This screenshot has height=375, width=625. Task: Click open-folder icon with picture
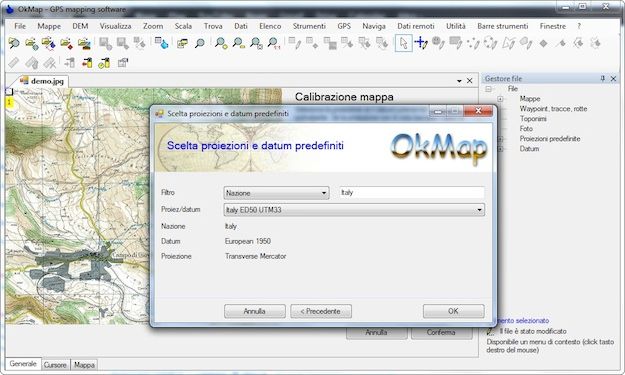coord(84,43)
